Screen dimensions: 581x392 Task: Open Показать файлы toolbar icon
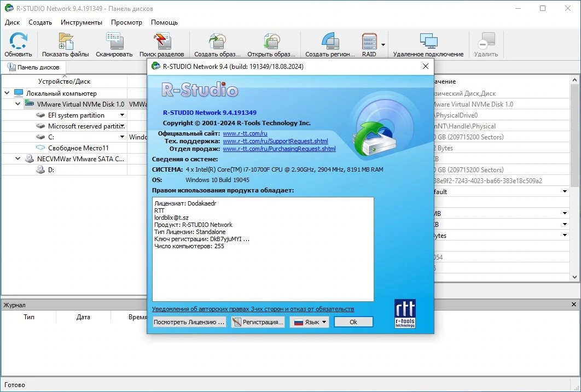click(66, 40)
